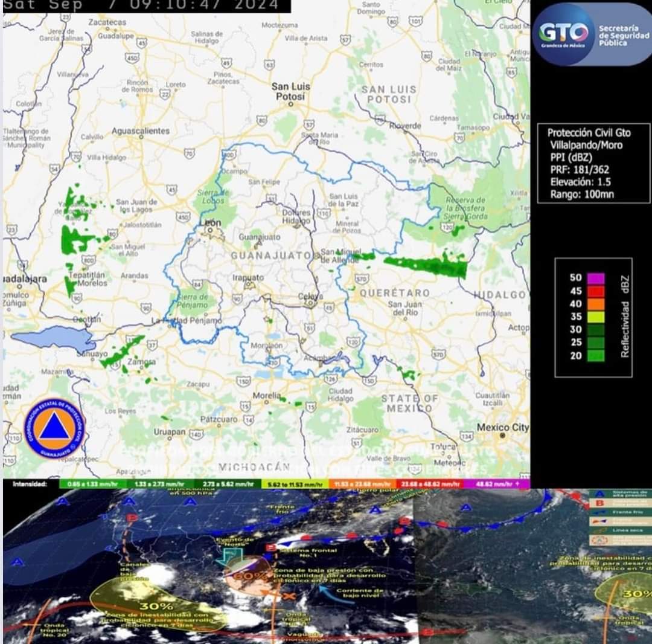Click the Uruapan city label
The image size is (652, 644).
pyautogui.click(x=170, y=432)
